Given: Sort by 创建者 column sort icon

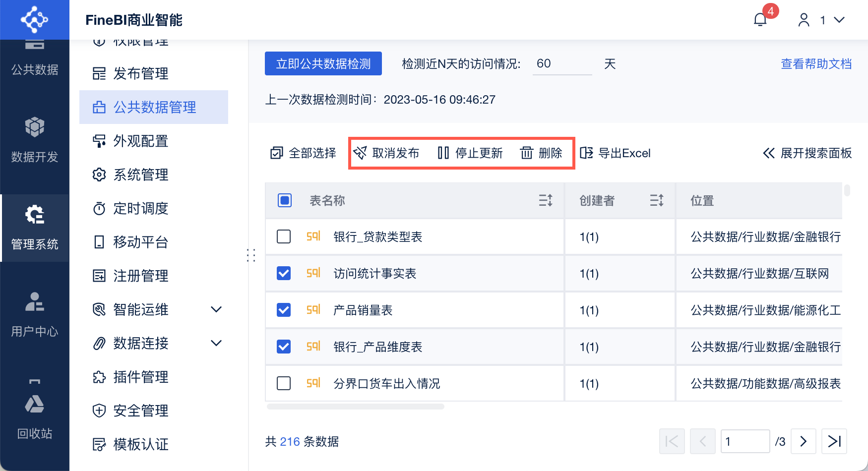Looking at the screenshot, I should click(x=657, y=200).
